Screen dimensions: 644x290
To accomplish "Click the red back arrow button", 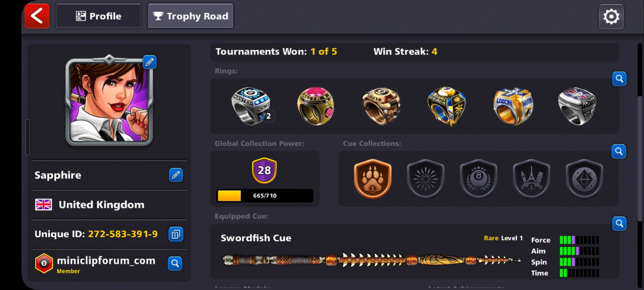I will [x=37, y=16].
